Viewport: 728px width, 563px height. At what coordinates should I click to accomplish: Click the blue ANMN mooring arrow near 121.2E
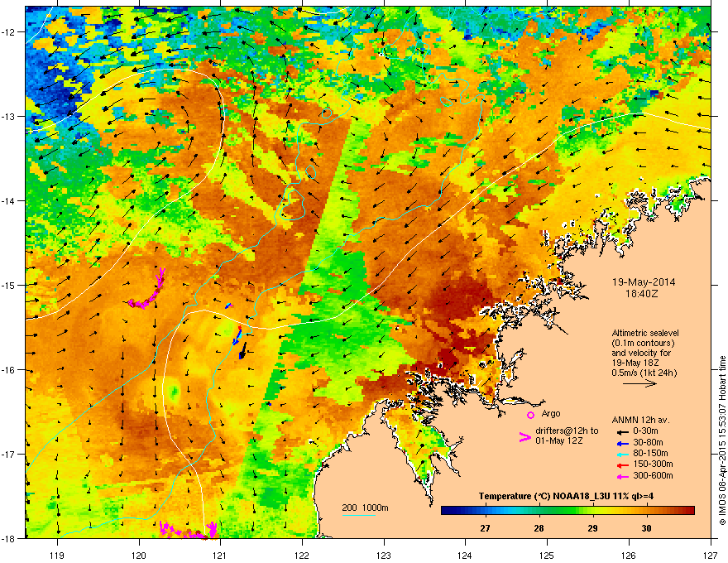pos(237,335)
